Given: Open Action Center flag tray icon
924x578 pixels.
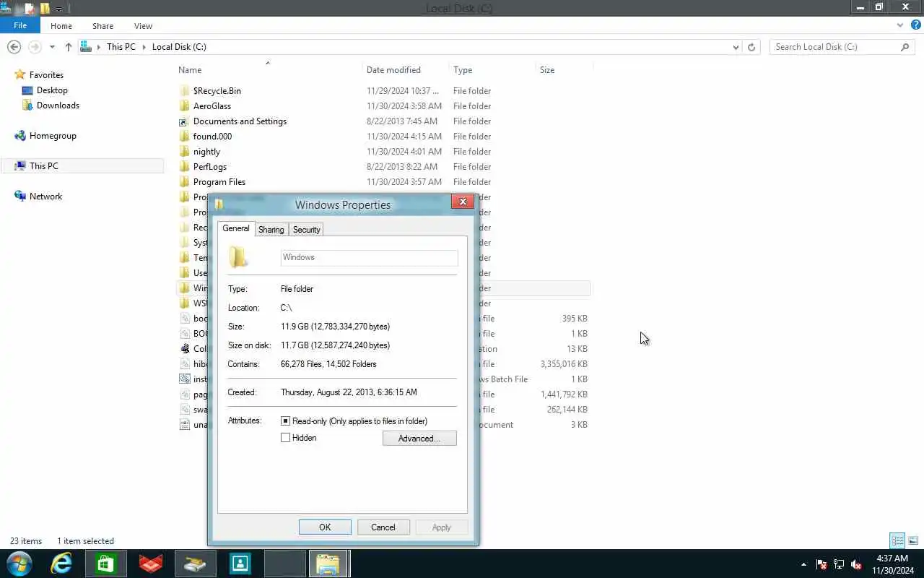Looking at the screenshot, I should [821, 564].
